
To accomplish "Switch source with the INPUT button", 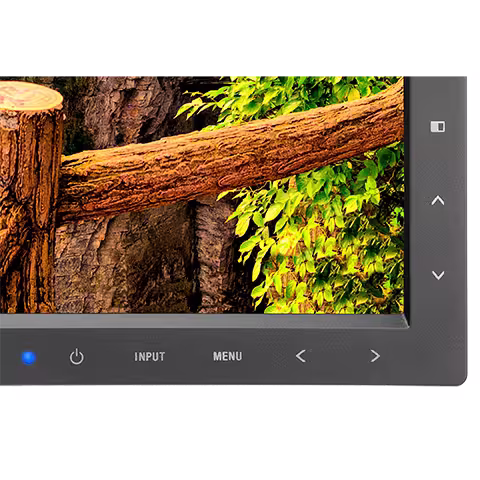I will pos(150,357).
